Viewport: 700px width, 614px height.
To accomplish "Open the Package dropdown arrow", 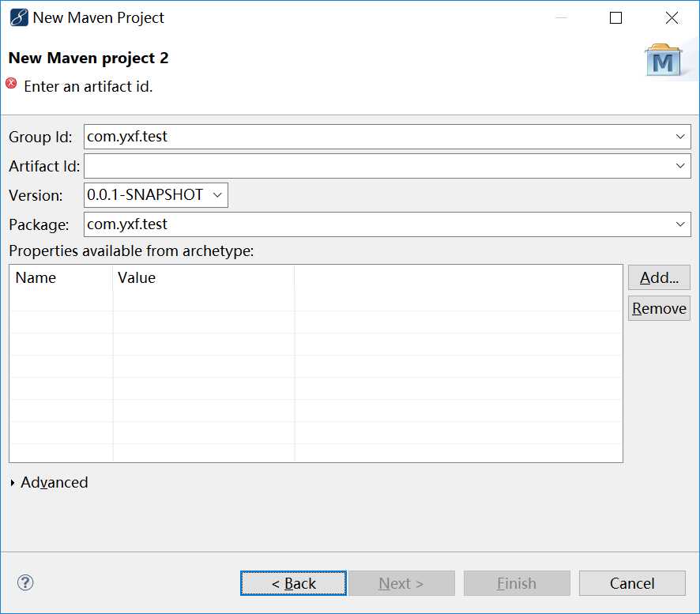I will point(680,224).
